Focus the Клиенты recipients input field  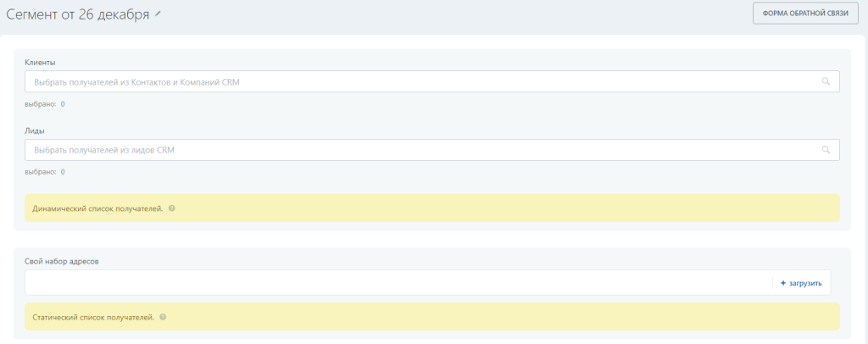[x=431, y=81]
